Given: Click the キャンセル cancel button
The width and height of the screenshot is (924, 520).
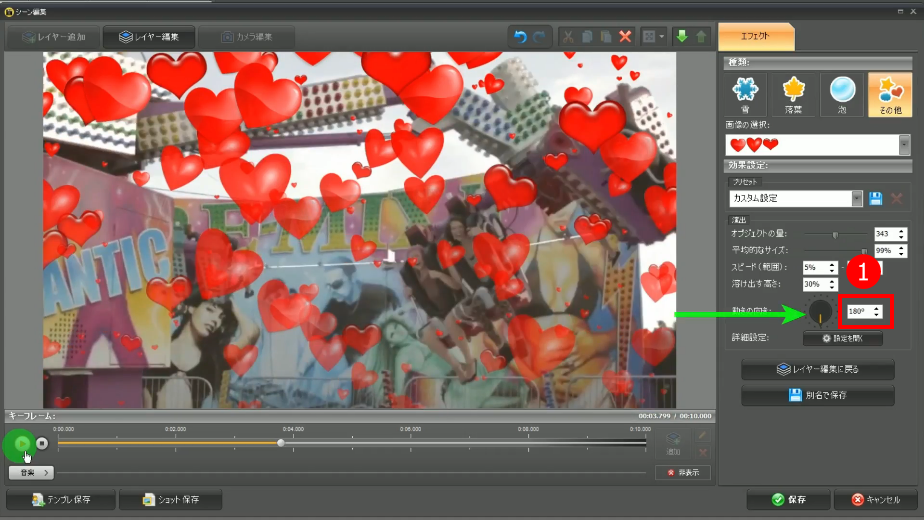Looking at the screenshot, I should (875, 499).
